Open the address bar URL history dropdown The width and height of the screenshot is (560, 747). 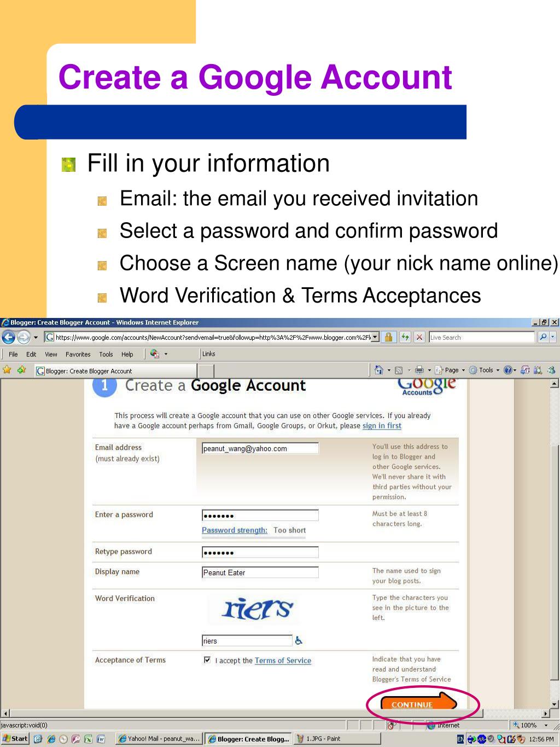point(375,338)
